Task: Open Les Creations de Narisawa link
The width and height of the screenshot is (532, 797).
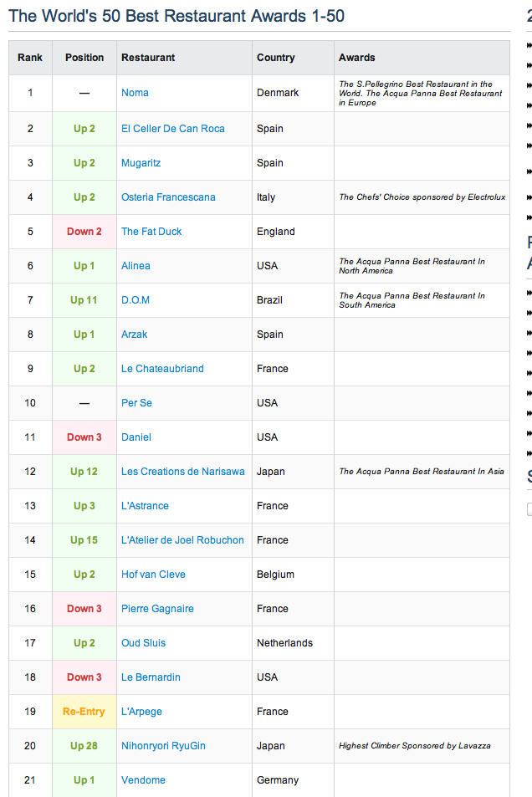Action: tap(183, 472)
